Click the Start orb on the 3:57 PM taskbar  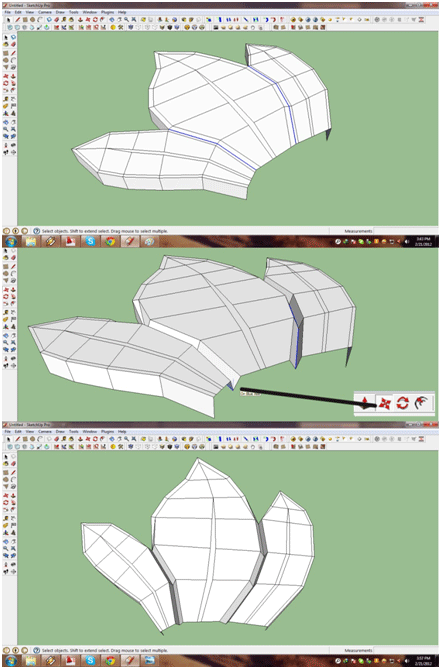[10, 661]
